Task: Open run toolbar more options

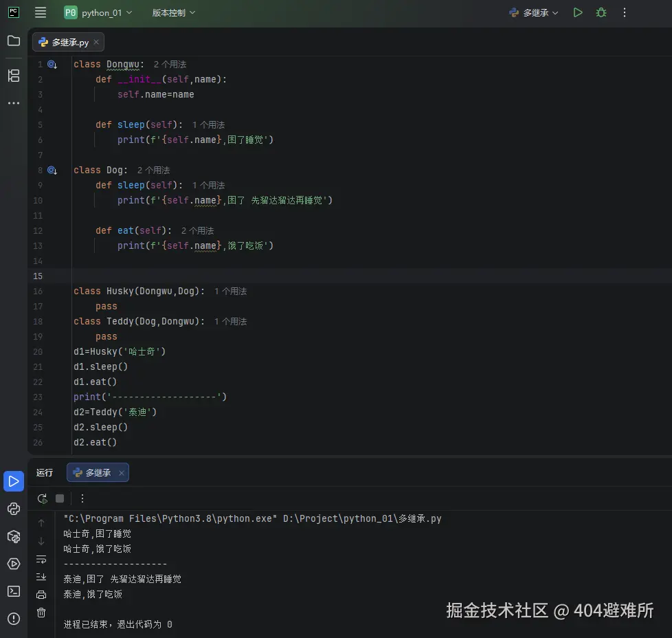Action: tap(82, 498)
